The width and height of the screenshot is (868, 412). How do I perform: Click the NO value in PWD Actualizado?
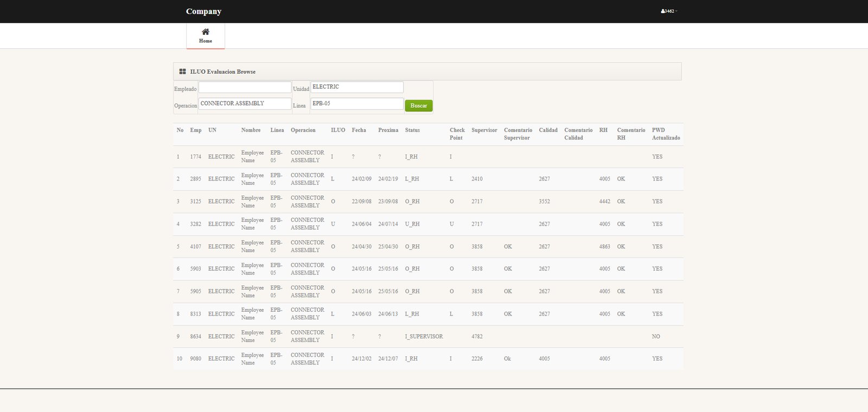656,337
